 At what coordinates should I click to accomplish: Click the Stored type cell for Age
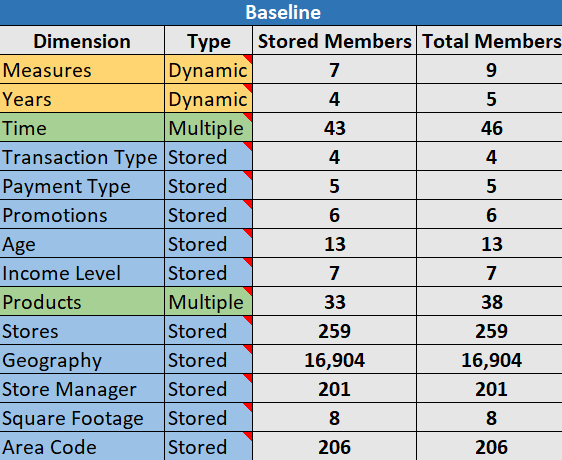[209, 244]
